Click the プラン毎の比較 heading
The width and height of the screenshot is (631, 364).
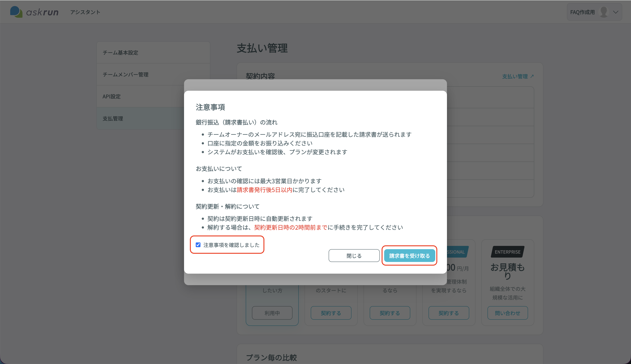click(x=271, y=357)
